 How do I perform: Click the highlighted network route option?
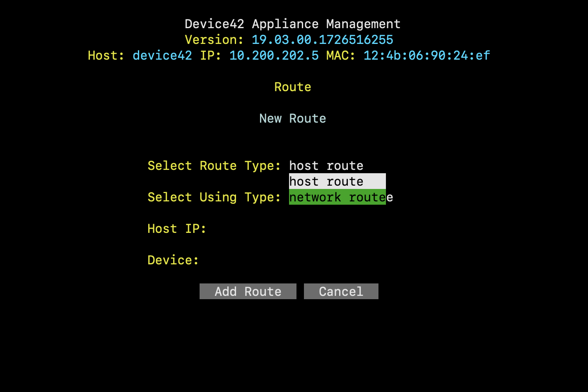click(337, 197)
